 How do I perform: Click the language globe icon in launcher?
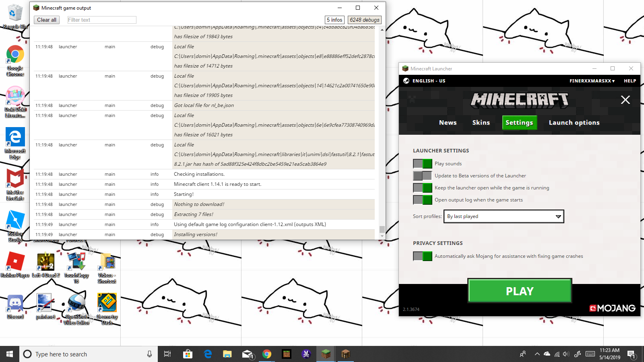[x=406, y=81]
